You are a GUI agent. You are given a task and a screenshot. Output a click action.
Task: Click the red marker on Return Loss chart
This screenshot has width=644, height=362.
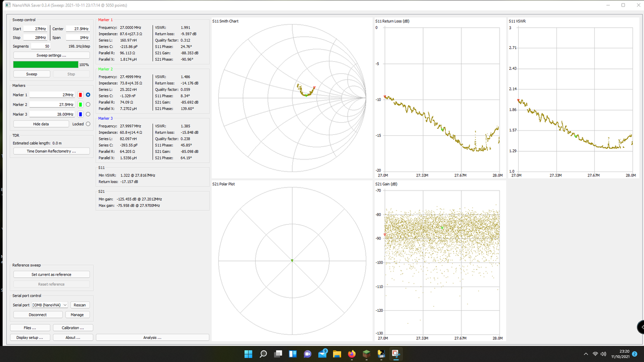385,97
